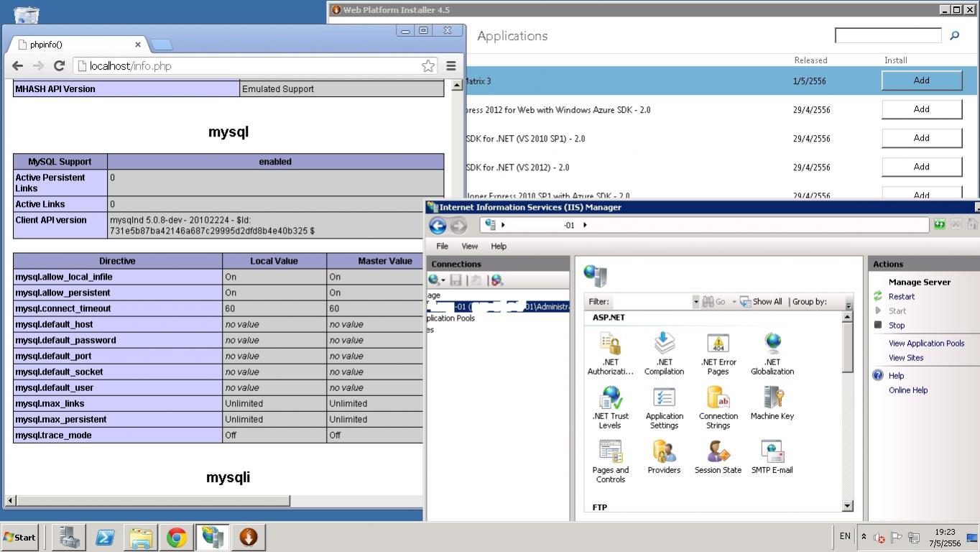Click phpinfo page horizontal scrollbar

(x=153, y=500)
